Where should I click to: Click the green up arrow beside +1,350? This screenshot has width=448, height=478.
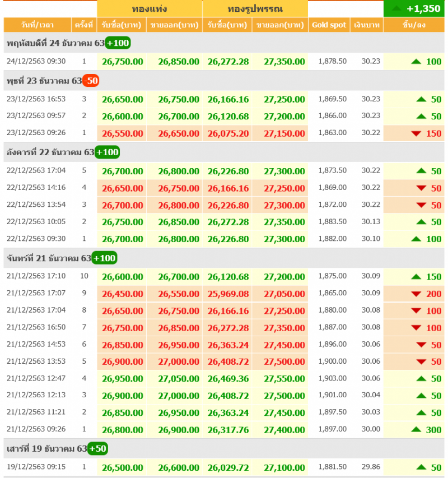pos(396,8)
